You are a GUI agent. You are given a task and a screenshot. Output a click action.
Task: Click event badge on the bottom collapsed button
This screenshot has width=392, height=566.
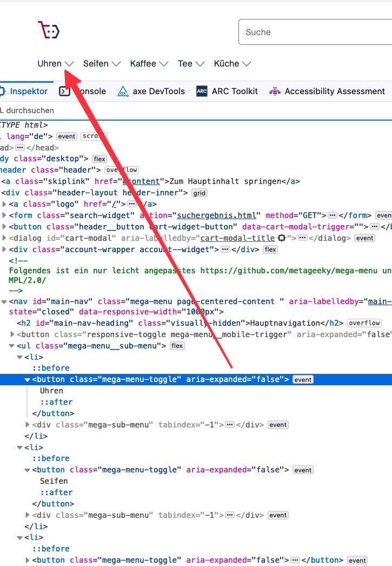pyautogui.click(x=357, y=560)
